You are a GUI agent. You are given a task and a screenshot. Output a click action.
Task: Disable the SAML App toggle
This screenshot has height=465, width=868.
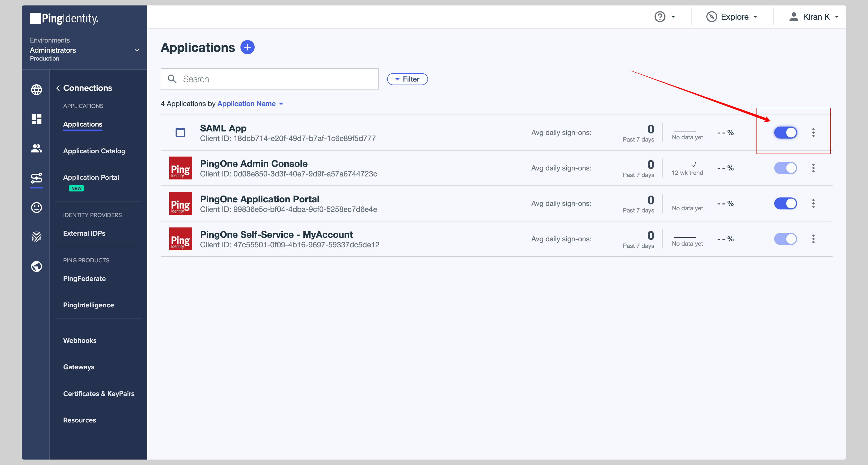point(785,133)
